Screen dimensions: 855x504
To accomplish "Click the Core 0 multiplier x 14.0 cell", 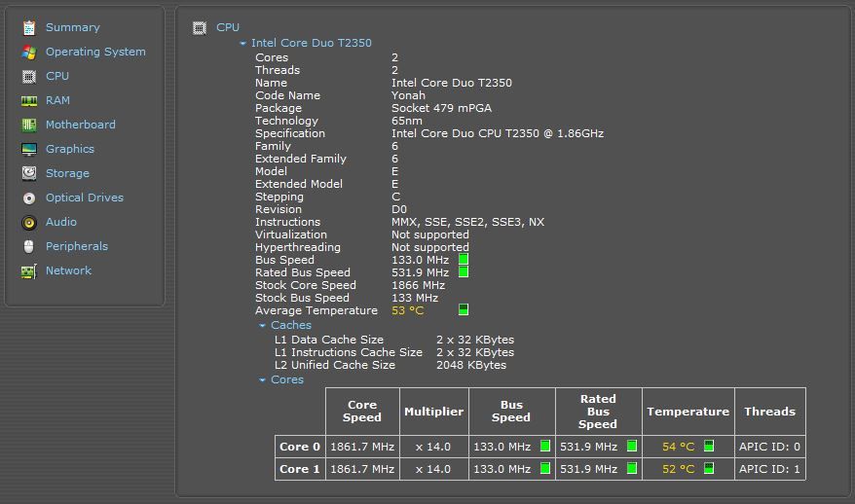I will click(x=434, y=447).
